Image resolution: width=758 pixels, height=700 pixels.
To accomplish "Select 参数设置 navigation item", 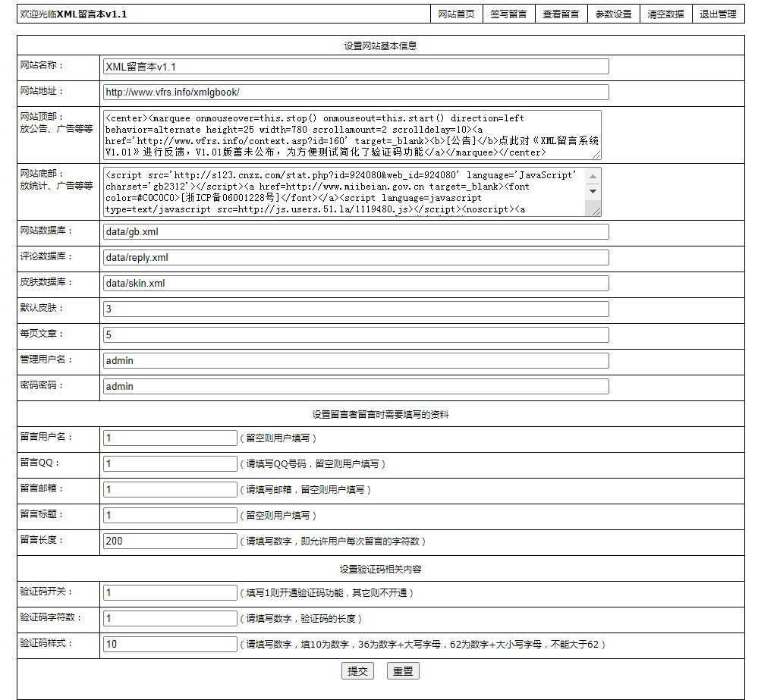I will point(614,14).
